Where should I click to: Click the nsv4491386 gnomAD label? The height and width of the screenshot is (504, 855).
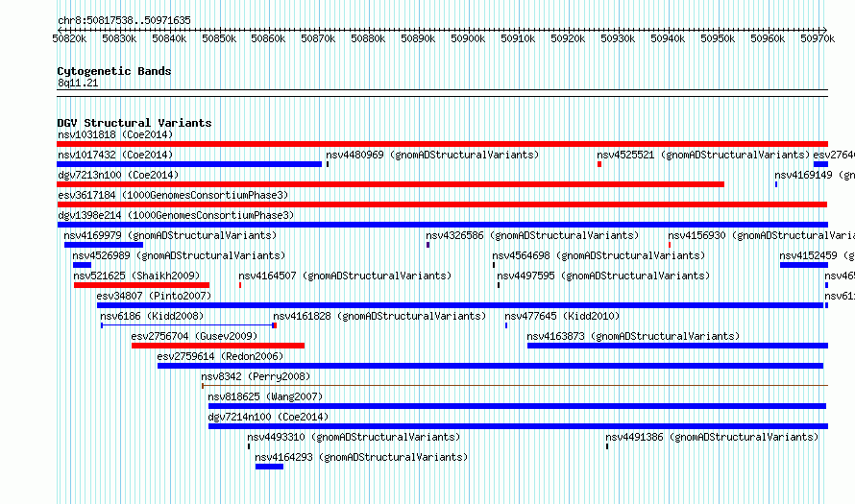pos(712,437)
